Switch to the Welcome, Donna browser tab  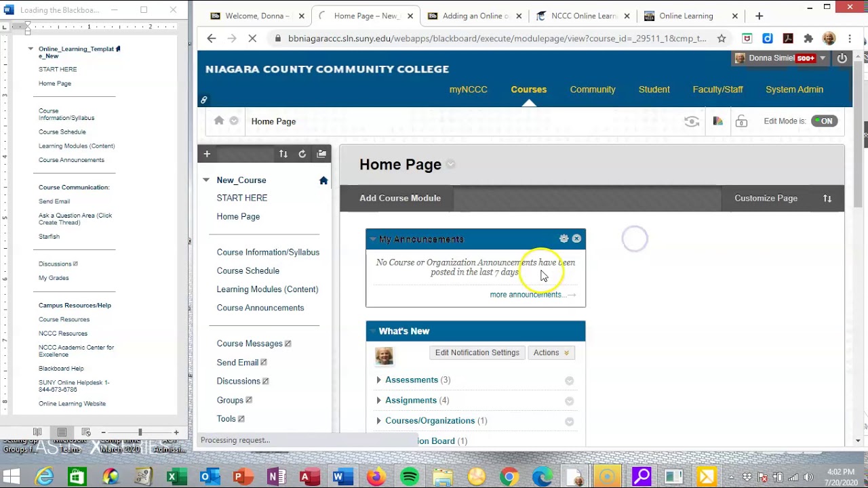click(258, 16)
